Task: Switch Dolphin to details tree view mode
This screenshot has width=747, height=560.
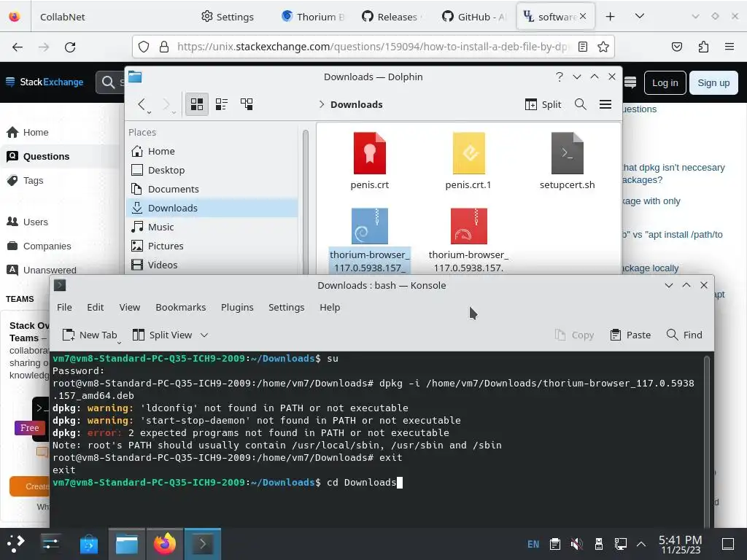Action: pos(247,104)
